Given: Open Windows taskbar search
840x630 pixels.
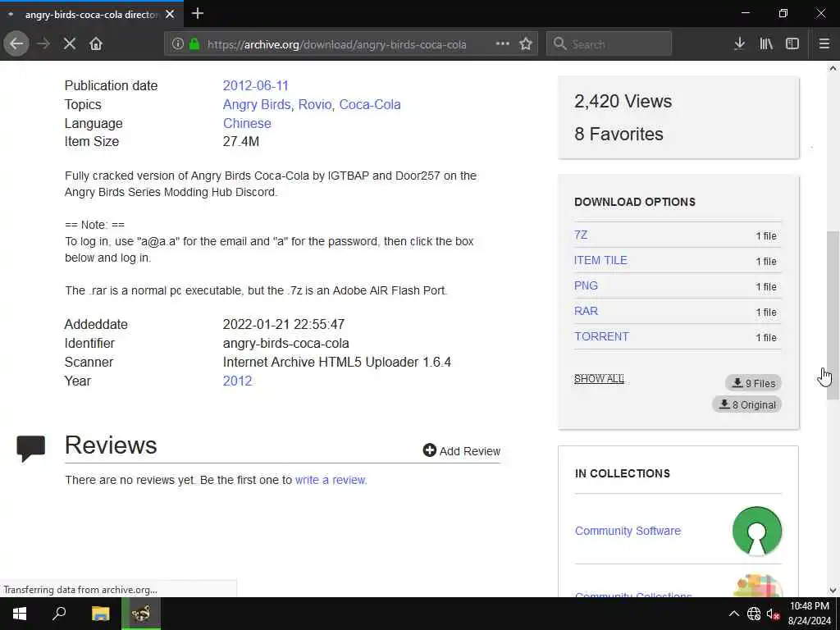Looking at the screenshot, I should click(59, 614).
